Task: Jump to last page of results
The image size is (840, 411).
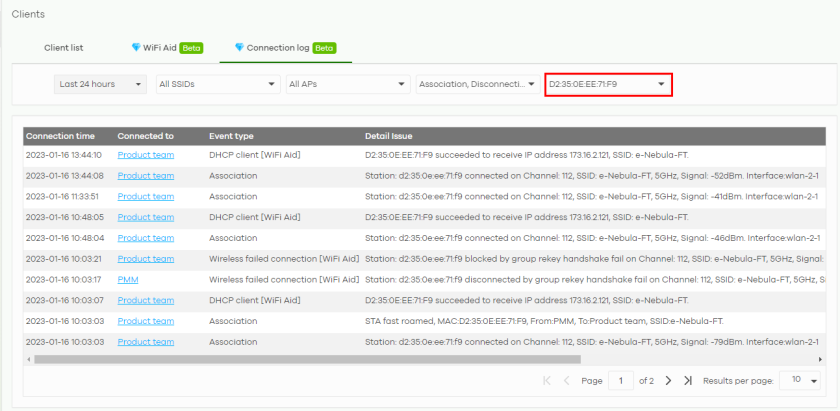Action: [688, 381]
